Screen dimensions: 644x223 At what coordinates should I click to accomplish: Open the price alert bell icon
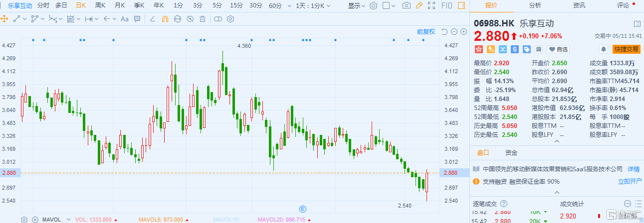603,49
